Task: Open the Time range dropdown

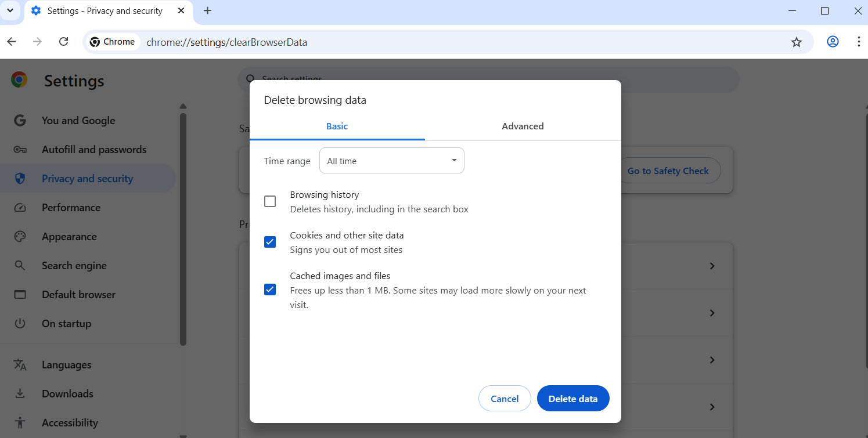Action: point(391,161)
